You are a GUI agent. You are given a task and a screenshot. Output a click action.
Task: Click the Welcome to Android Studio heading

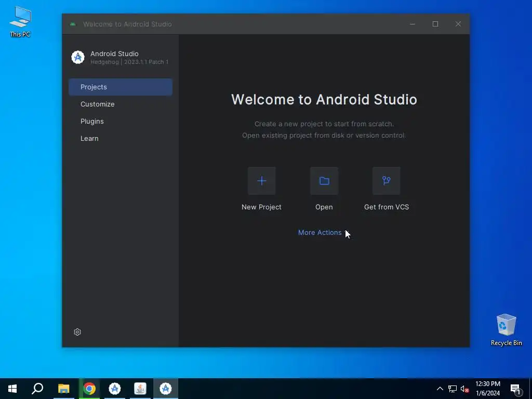[324, 99]
